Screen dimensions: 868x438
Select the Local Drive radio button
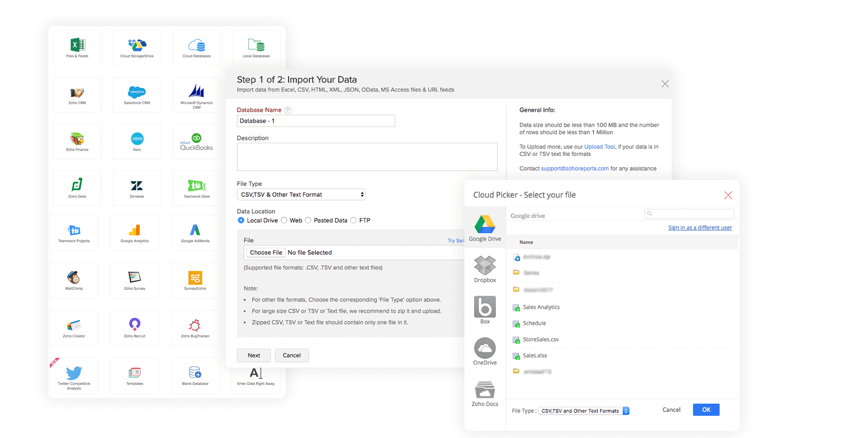pyautogui.click(x=241, y=220)
